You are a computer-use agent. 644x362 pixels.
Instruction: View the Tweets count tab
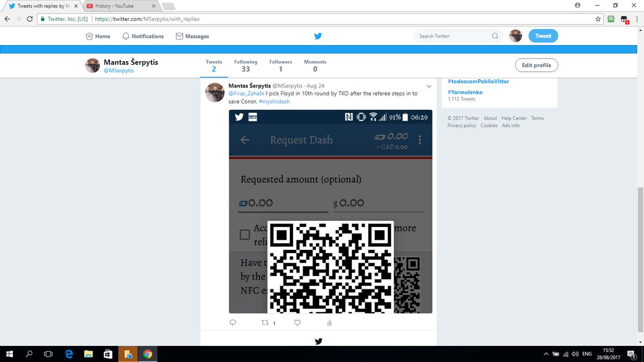(214, 65)
